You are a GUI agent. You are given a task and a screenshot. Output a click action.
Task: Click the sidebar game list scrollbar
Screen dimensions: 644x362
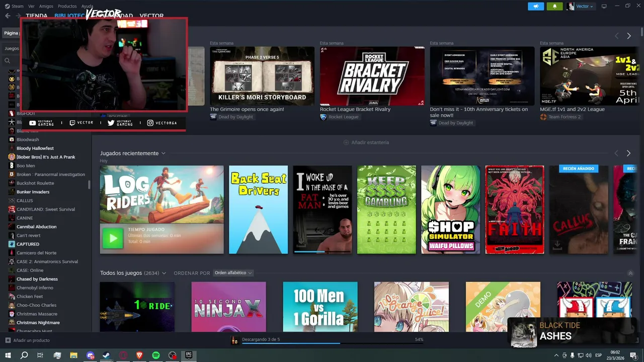pyautogui.click(x=90, y=185)
